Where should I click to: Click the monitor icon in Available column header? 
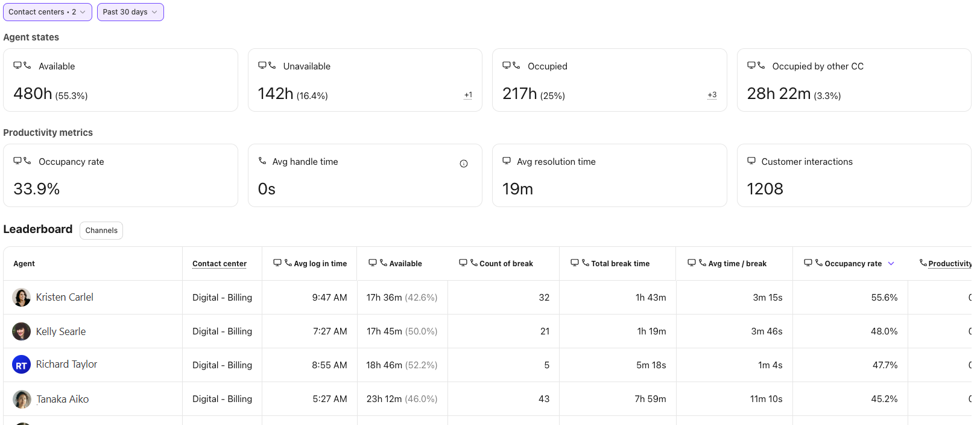click(x=373, y=263)
